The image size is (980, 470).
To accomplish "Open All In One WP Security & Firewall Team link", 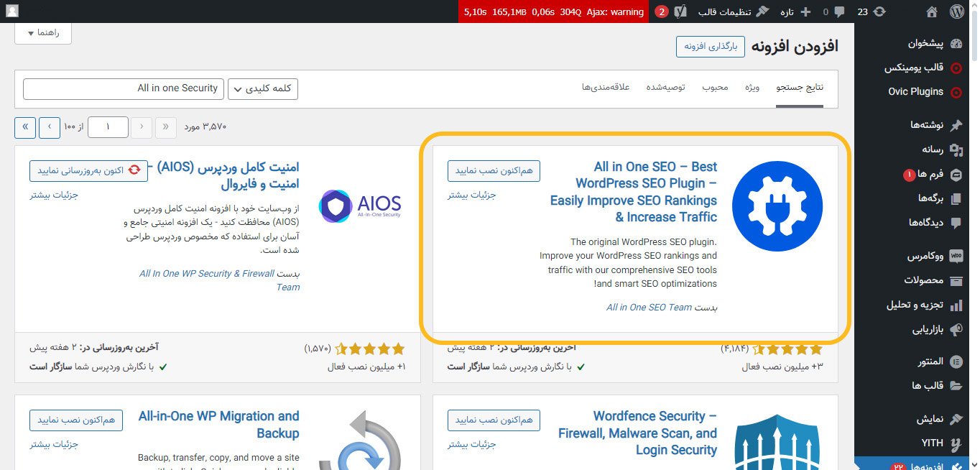I will tap(220, 280).
